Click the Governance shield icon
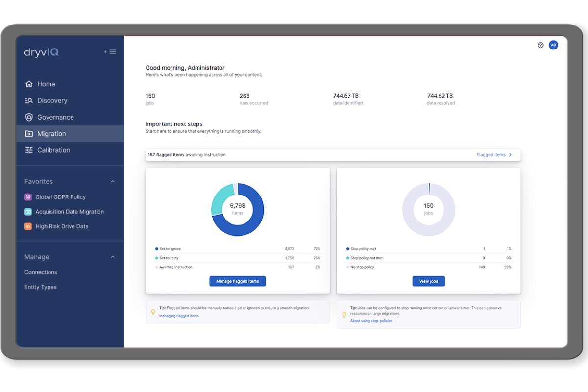588x392 pixels. point(29,117)
